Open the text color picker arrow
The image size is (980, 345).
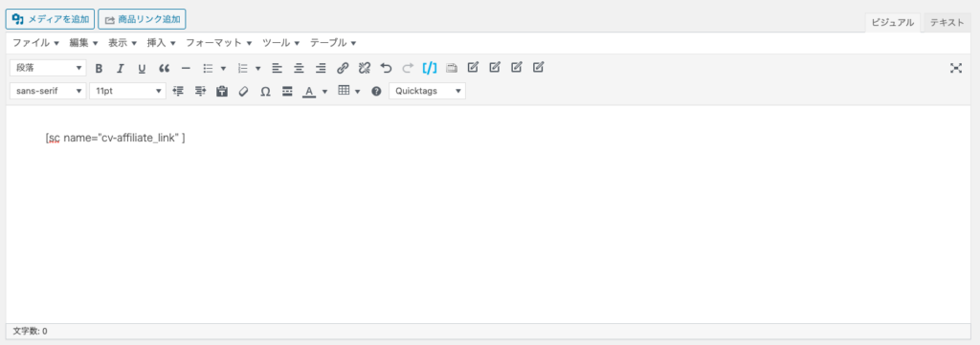324,91
